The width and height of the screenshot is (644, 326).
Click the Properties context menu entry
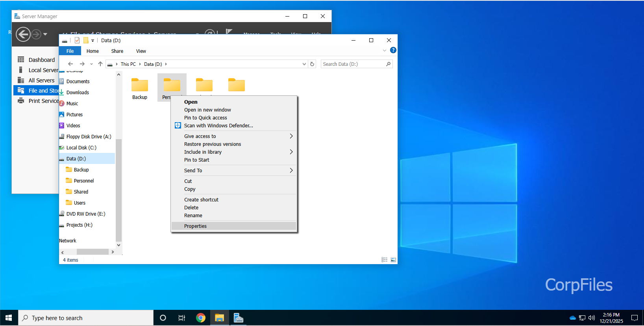point(195,226)
